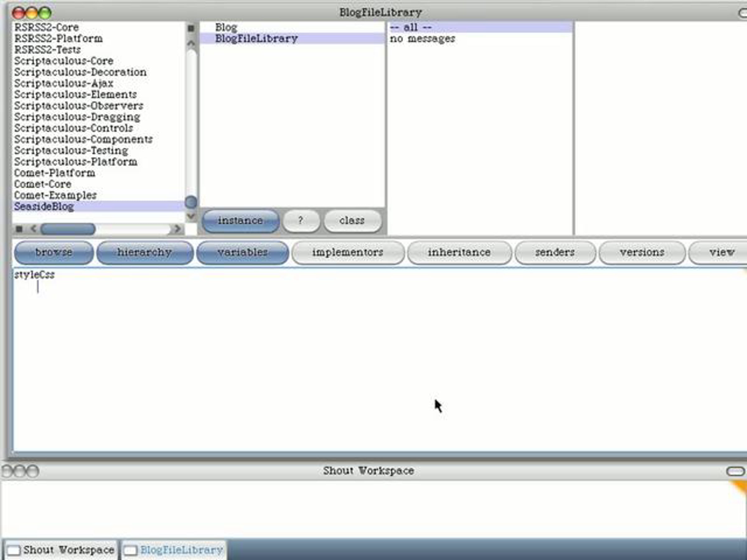Click the category list scroll-up arrow
Screen dimensions: 747x560
tap(191, 43)
